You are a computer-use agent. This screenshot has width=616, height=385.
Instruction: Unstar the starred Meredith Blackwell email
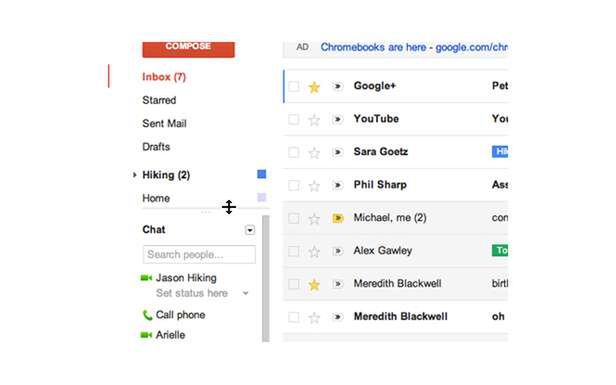tap(314, 284)
